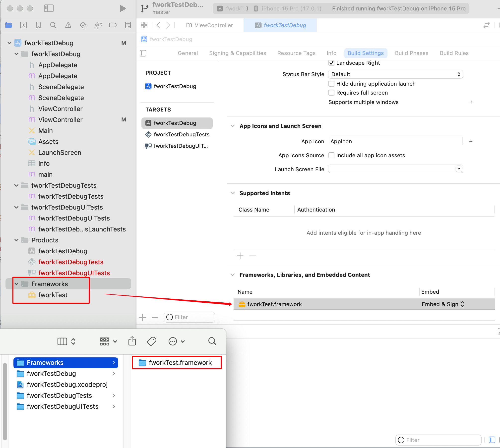Screen dimensions: 500x448
Task: Switch to Resource Tags tab
Action: tap(296, 53)
